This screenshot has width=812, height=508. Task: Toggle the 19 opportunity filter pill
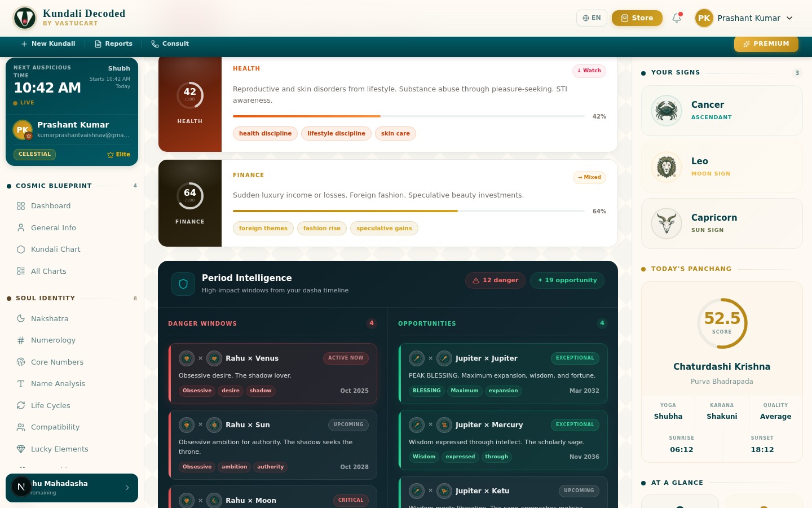(567, 281)
